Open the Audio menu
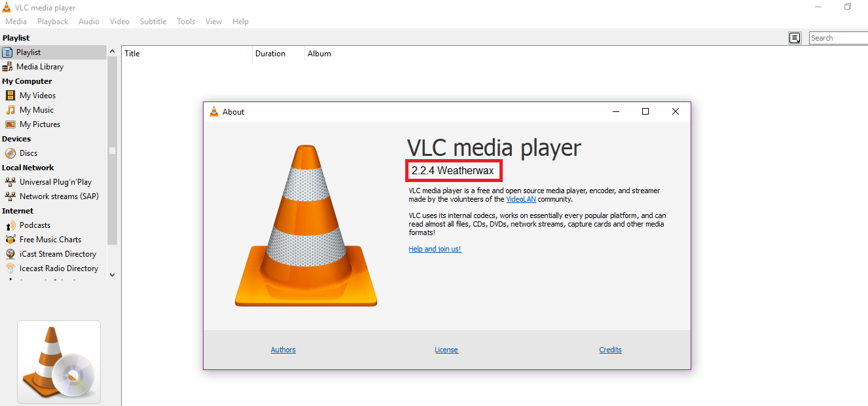This screenshot has width=868, height=406. (89, 22)
